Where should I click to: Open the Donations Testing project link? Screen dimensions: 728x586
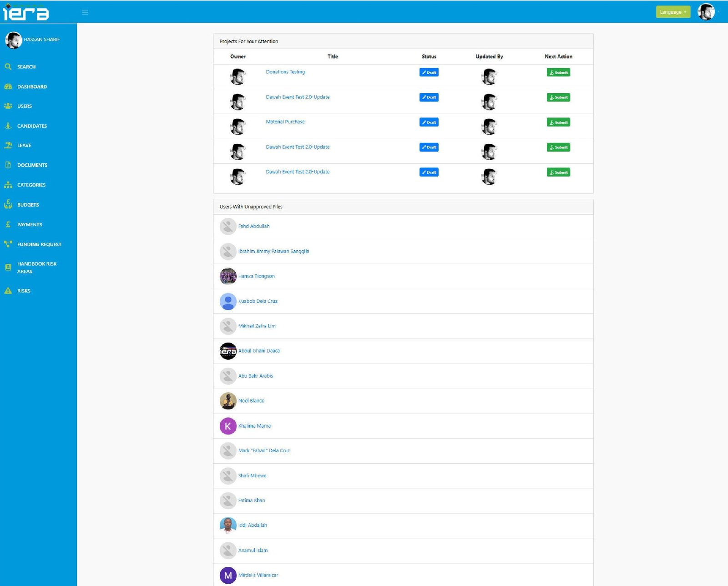point(285,72)
